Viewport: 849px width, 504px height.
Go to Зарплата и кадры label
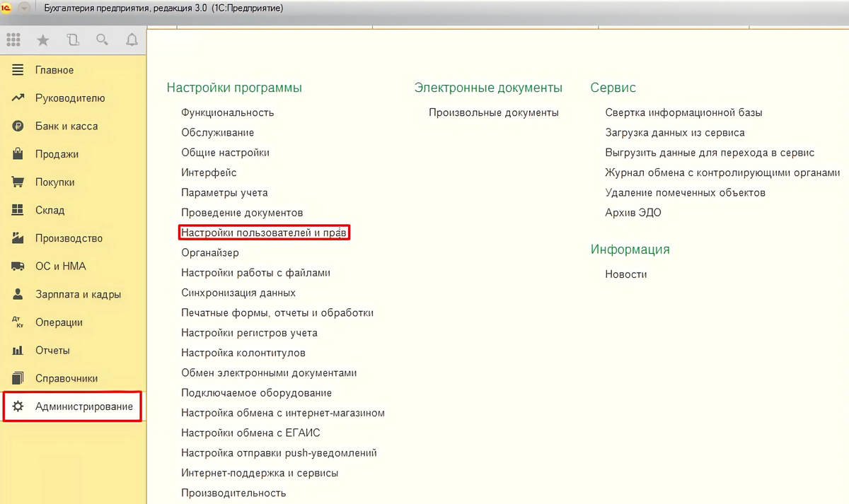click(78, 294)
